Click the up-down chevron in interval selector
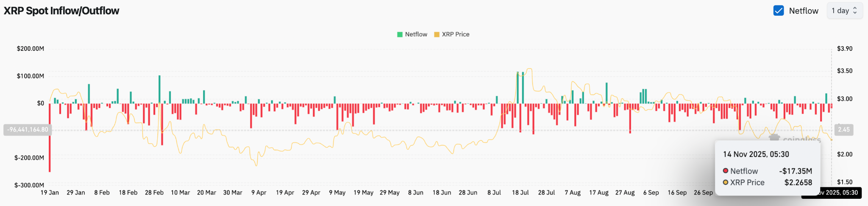The image size is (868, 206). pyautogui.click(x=855, y=11)
